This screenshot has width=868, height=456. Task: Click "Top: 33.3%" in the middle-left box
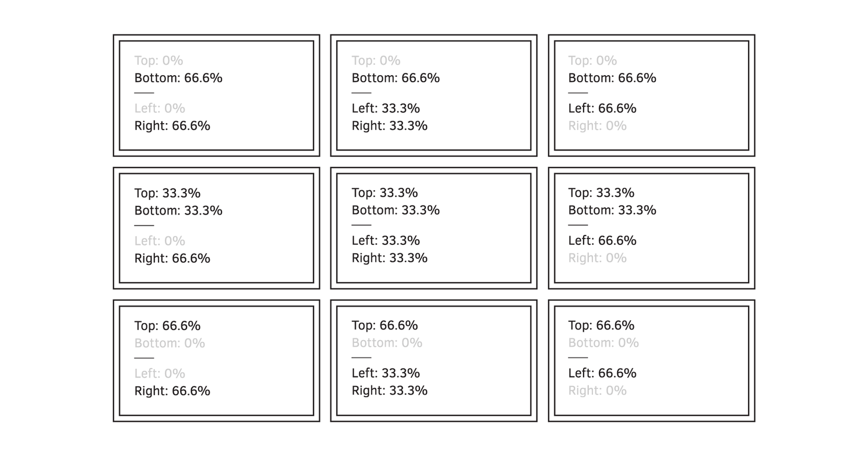click(167, 193)
